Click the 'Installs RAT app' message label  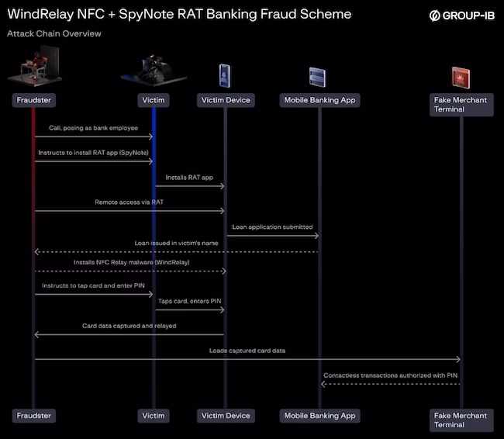click(189, 178)
